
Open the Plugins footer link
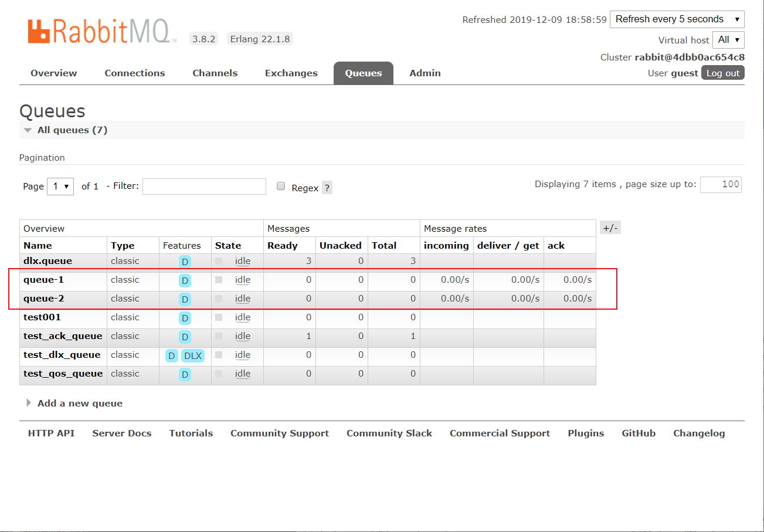586,433
